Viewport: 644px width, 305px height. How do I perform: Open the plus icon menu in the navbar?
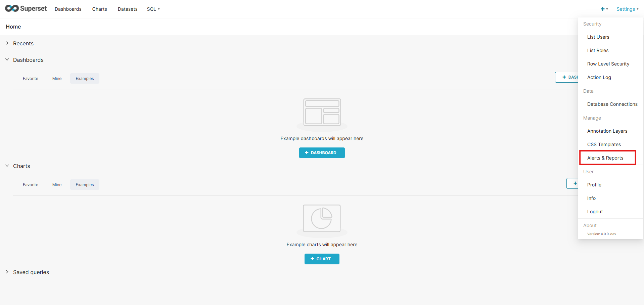pos(603,9)
